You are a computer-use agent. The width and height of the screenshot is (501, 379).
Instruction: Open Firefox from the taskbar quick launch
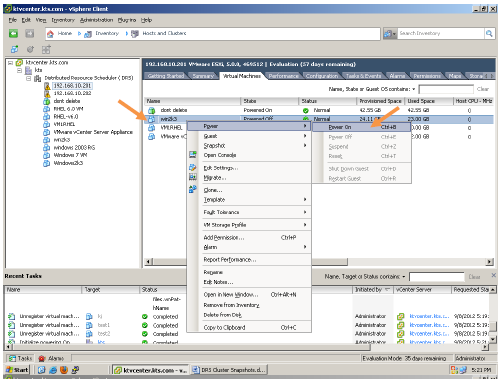[x=64, y=370]
